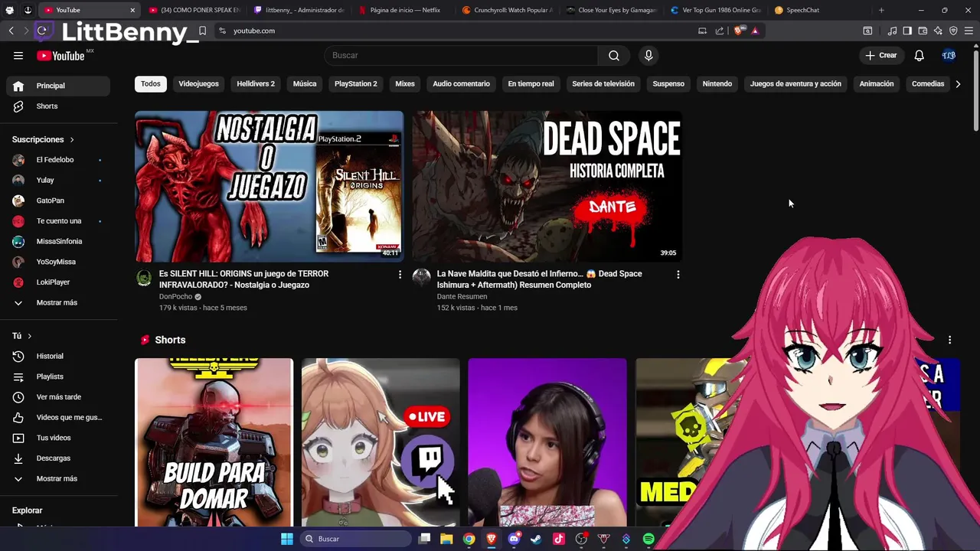This screenshot has height=551, width=980.
Task: Open the El Fedelobo subscription channel
Action: tap(58, 160)
